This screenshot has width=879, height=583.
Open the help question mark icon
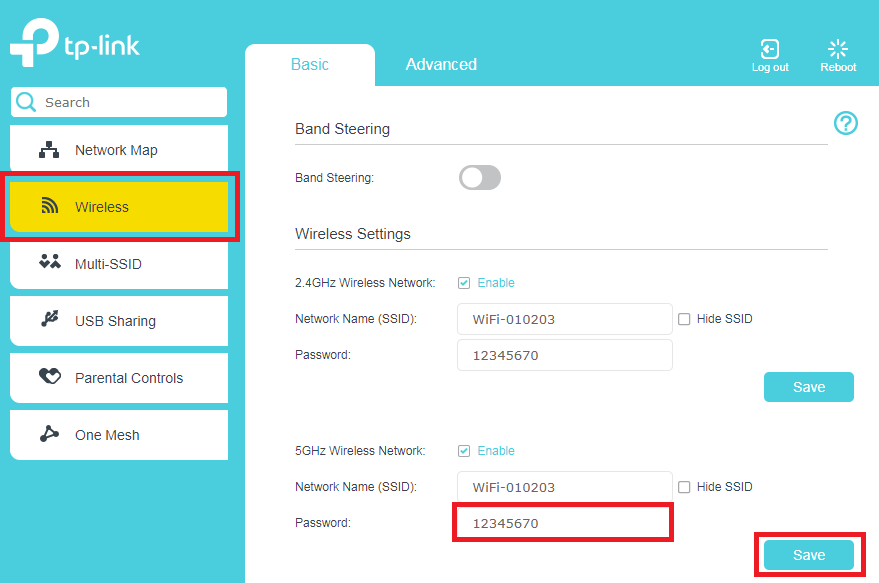[x=845, y=123]
